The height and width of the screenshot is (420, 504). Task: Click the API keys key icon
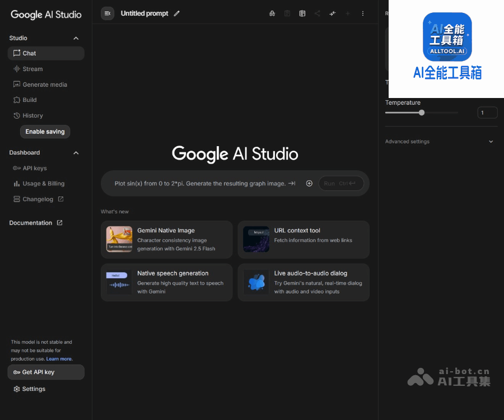click(17, 168)
